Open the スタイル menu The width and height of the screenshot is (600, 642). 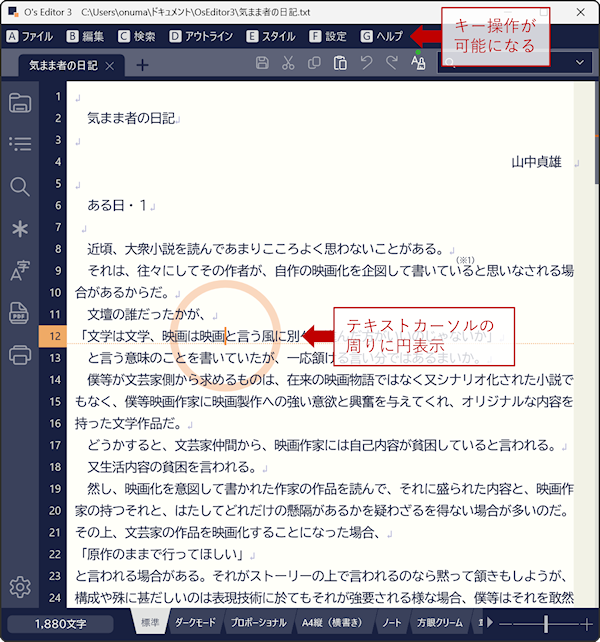270,37
